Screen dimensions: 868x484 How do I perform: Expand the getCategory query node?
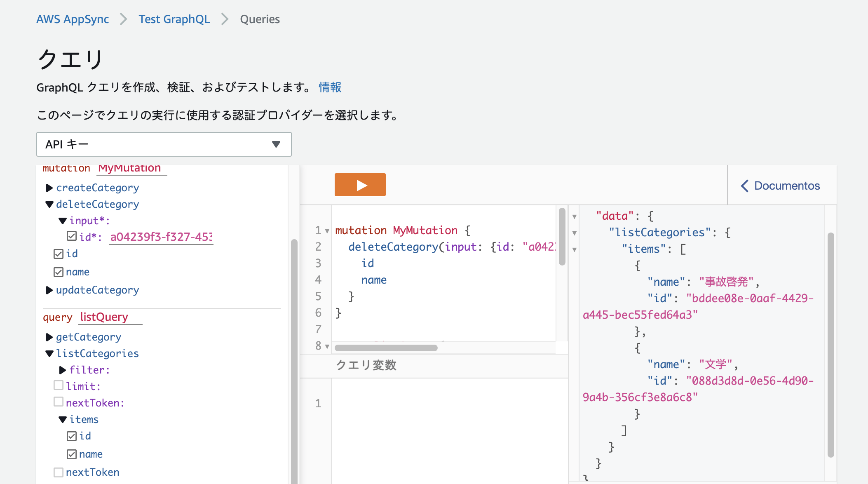pos(49,337)
